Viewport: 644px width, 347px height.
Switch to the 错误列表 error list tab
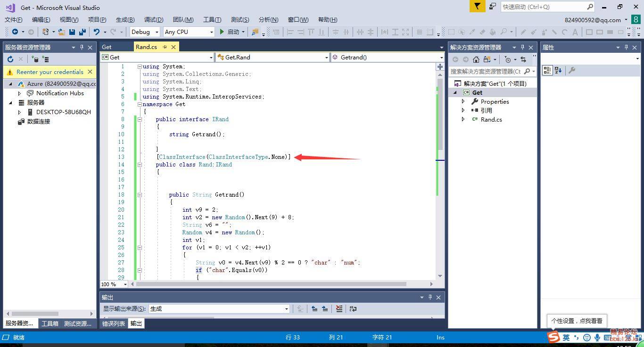point(114,323)
